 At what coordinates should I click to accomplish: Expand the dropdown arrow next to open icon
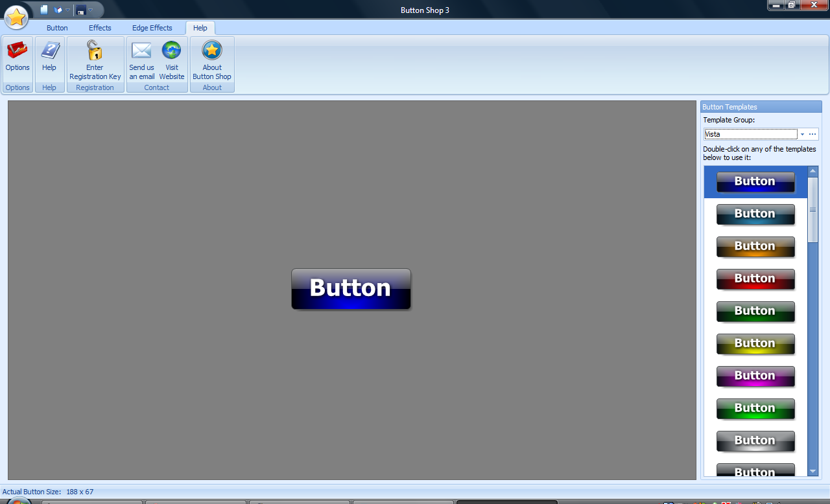tap(67, 10)
